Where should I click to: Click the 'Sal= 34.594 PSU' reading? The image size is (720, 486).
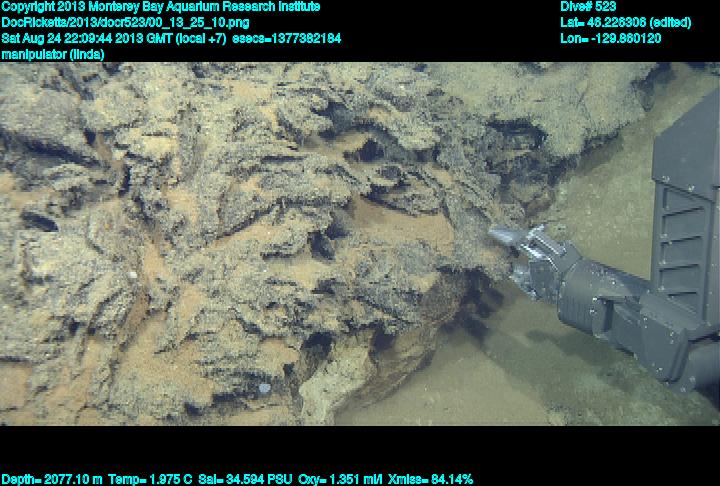[x=245, y=480]
